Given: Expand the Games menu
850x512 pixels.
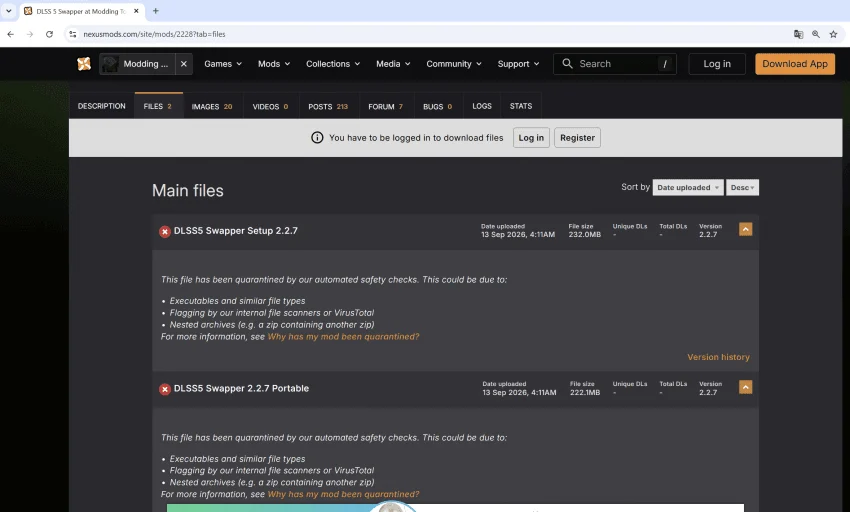Looking at the screenshot, I should click(223, 64).
